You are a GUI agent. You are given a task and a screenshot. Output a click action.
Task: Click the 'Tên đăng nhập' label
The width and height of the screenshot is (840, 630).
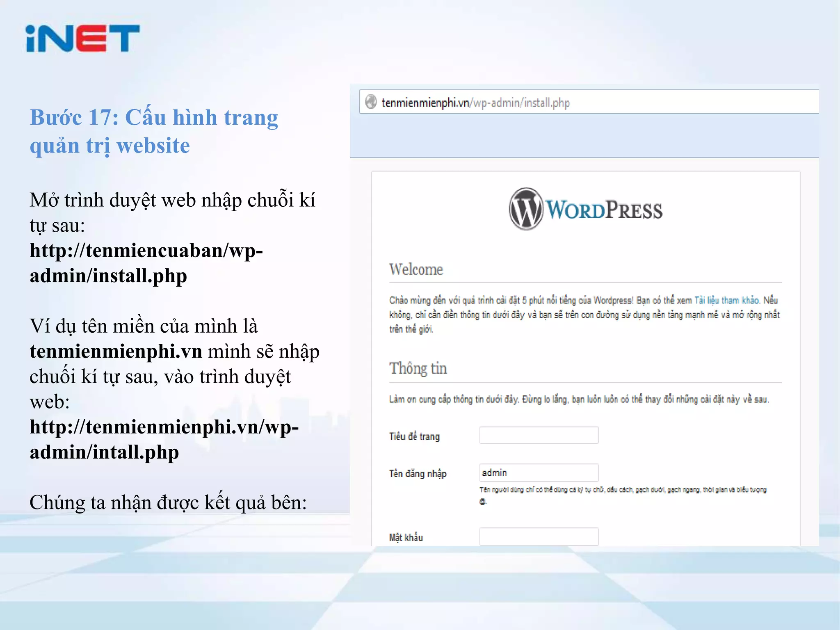tap(418, 474)
